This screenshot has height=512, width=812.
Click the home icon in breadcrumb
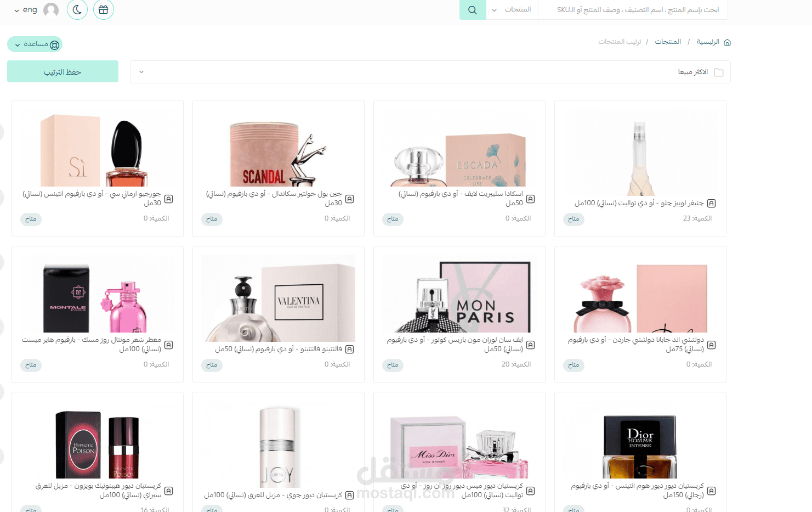tap(728, 42)
